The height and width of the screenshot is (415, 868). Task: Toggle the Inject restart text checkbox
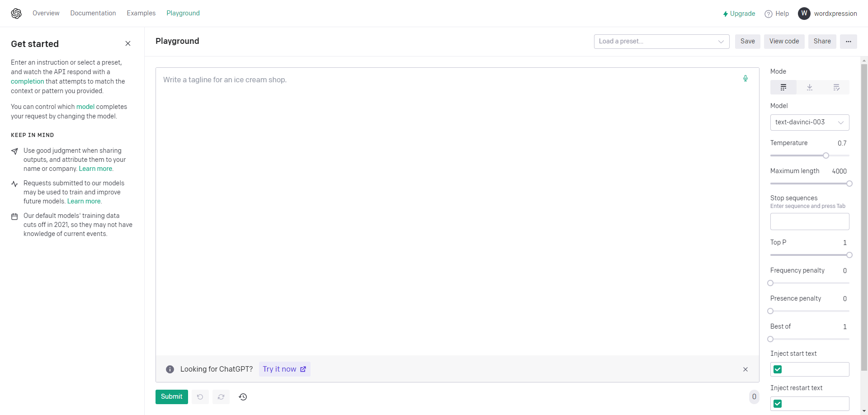778,404
